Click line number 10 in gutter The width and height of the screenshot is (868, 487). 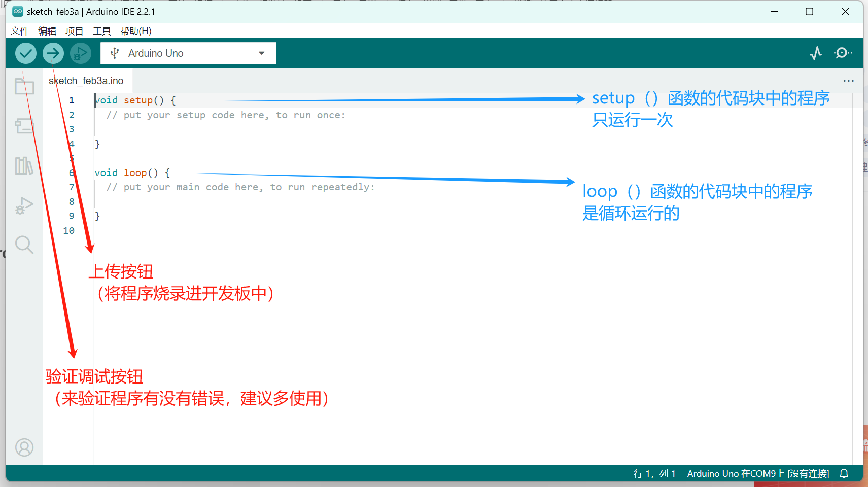69,231
